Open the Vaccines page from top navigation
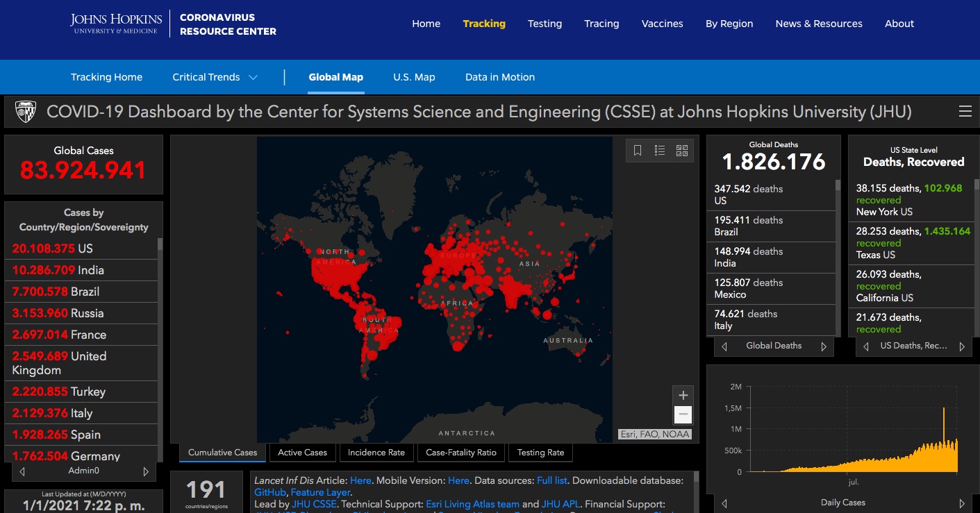980x513 pixels. [662, 24]
